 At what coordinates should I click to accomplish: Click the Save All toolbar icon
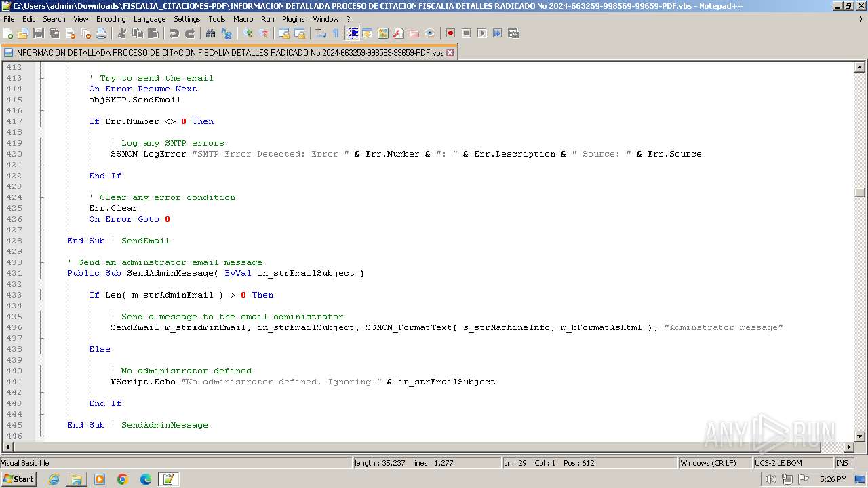54,33
